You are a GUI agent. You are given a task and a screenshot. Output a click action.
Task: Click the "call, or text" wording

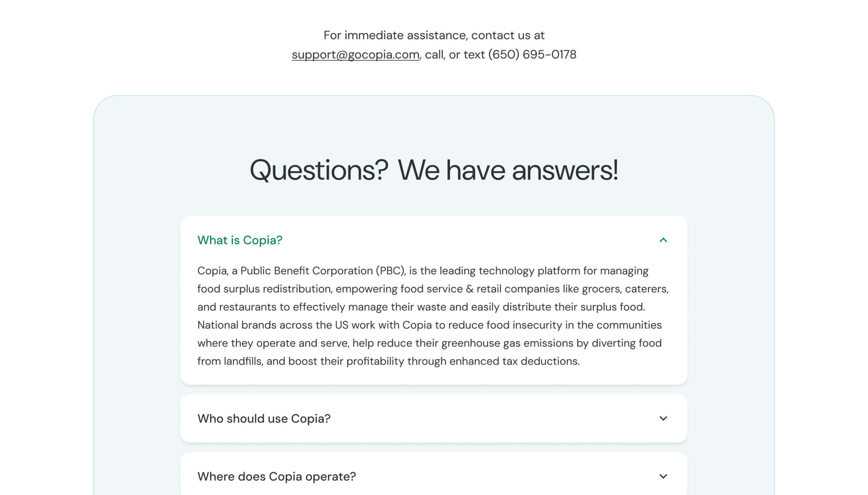[455, 54]
